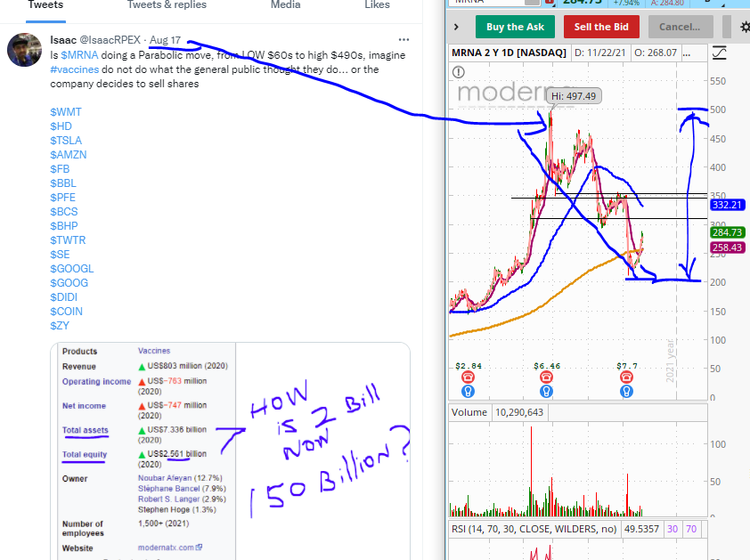Open the $ZY cashtag
This screenshot has width=750, height=560.
(x=60, y=326)
